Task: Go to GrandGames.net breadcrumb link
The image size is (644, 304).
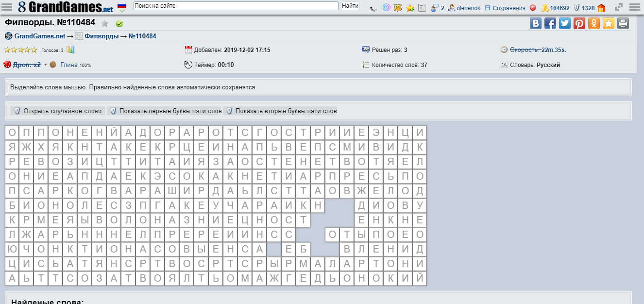Action: pos(40,36)
